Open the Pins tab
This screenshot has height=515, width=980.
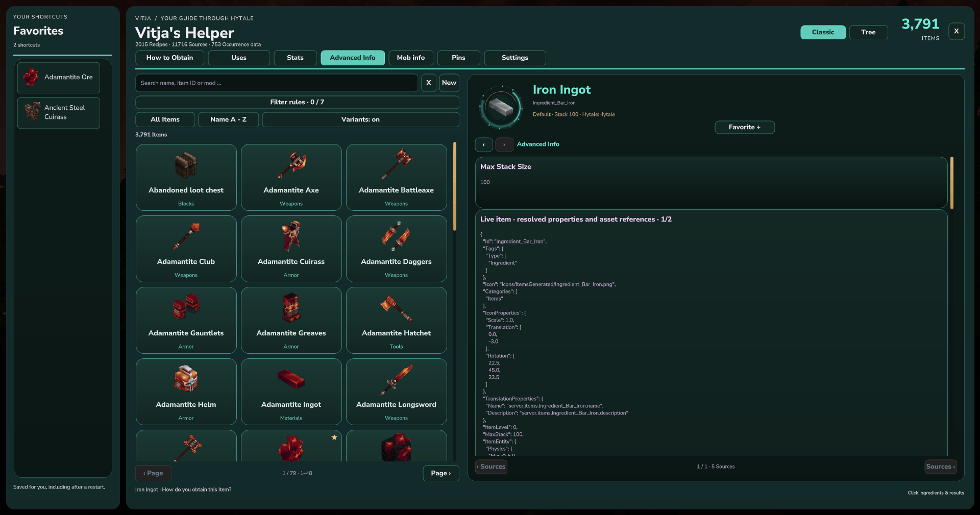[458, 58]
